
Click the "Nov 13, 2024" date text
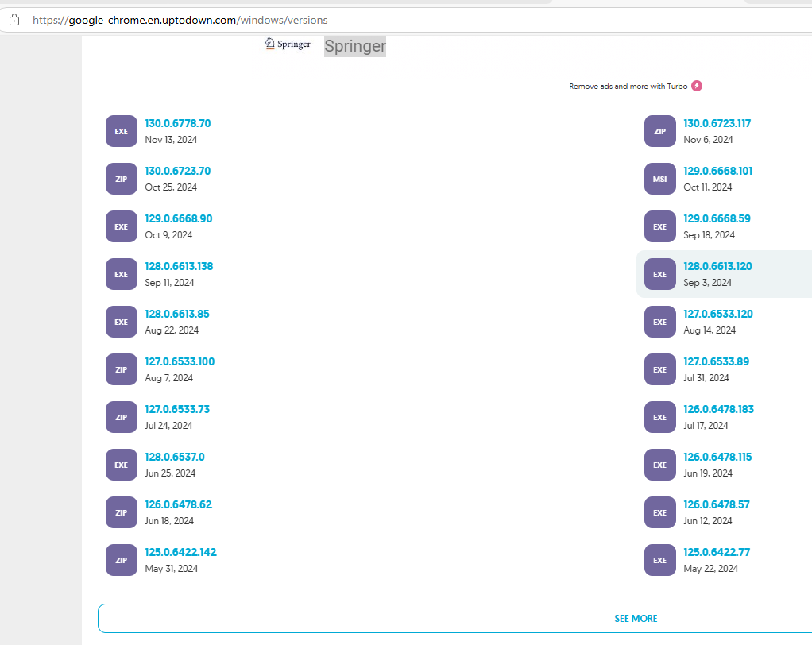point(171,140)
